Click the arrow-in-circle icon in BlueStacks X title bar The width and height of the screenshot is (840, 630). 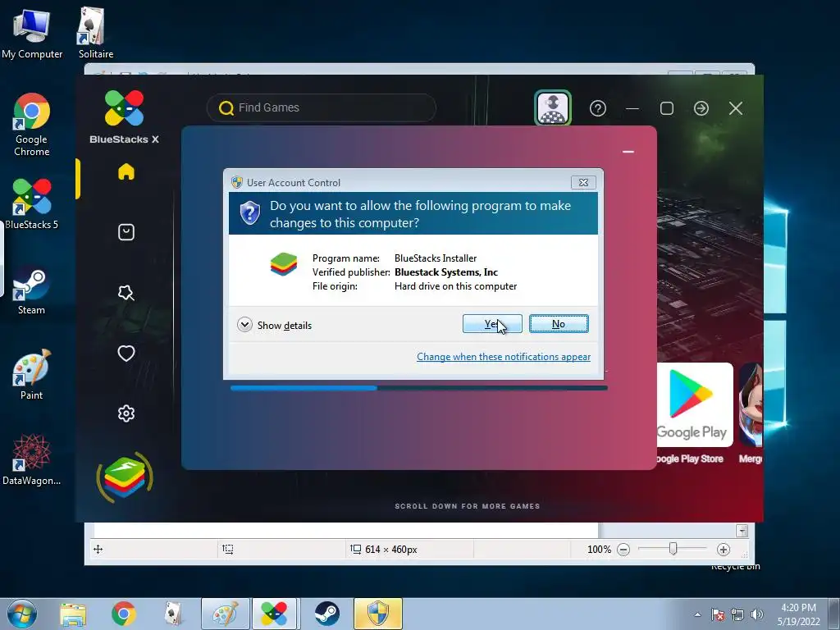point(701,108)
